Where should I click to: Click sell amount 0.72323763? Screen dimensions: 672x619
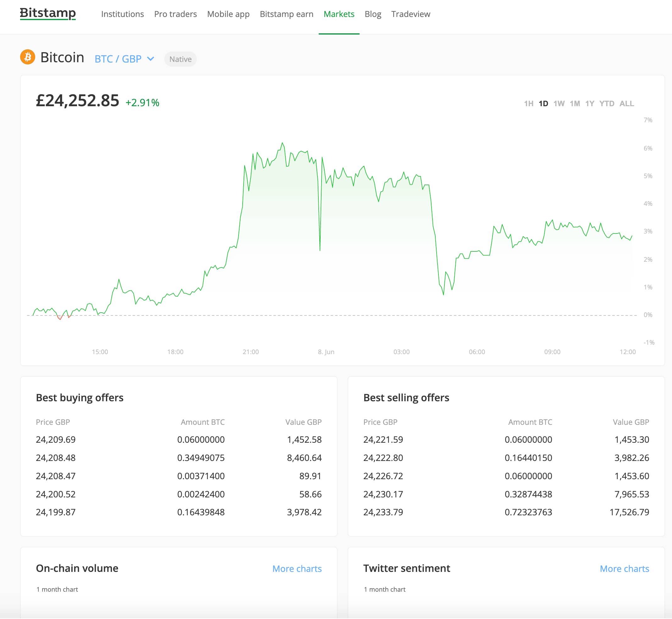529,512
